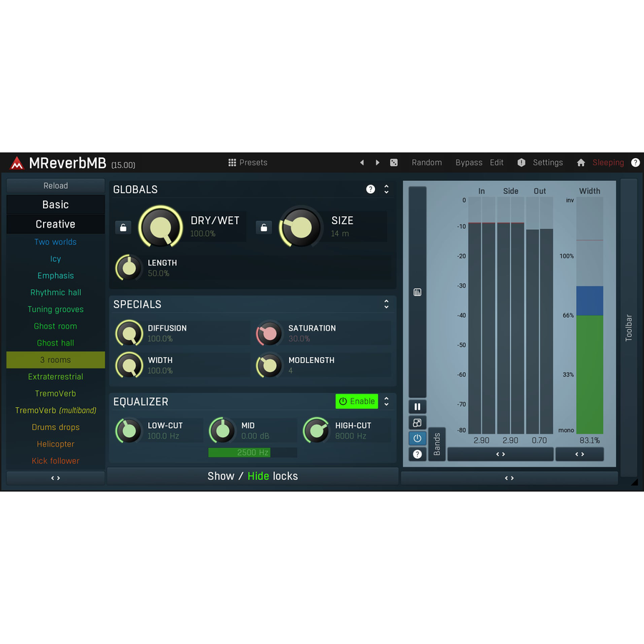644x644 pixels.
Task: Select the Extraterrestrial preset
Action: [55, 376]
